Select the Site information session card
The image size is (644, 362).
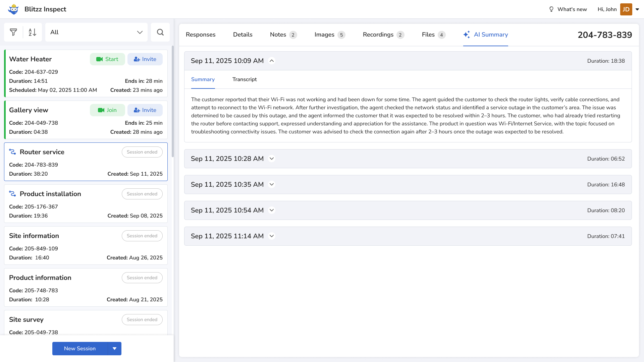coord(67,246)
